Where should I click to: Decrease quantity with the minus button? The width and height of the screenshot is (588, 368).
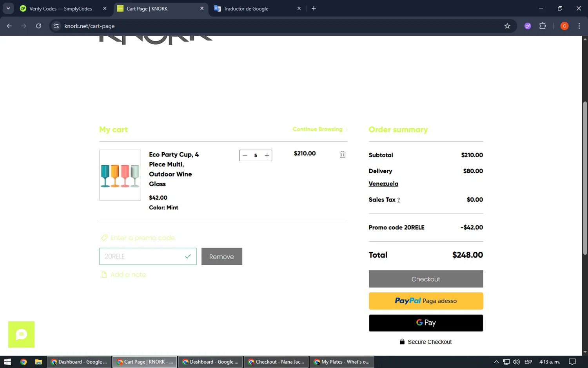click(x=245, y=156)
